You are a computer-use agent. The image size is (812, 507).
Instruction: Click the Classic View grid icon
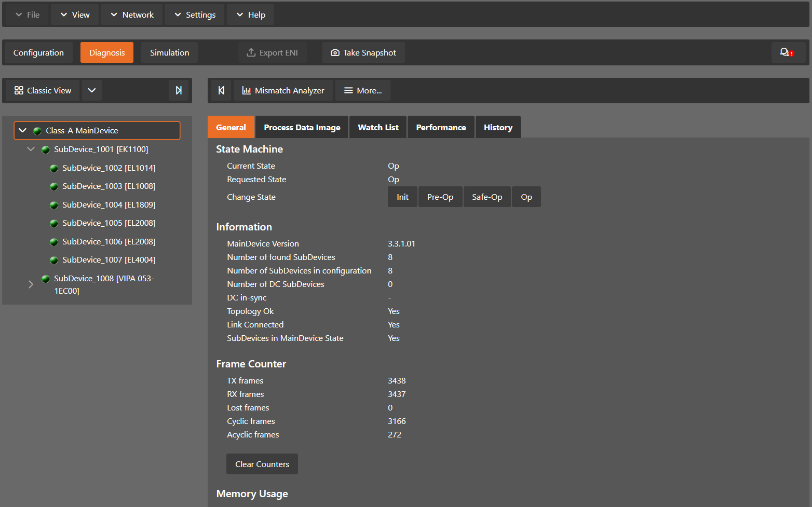19,90
